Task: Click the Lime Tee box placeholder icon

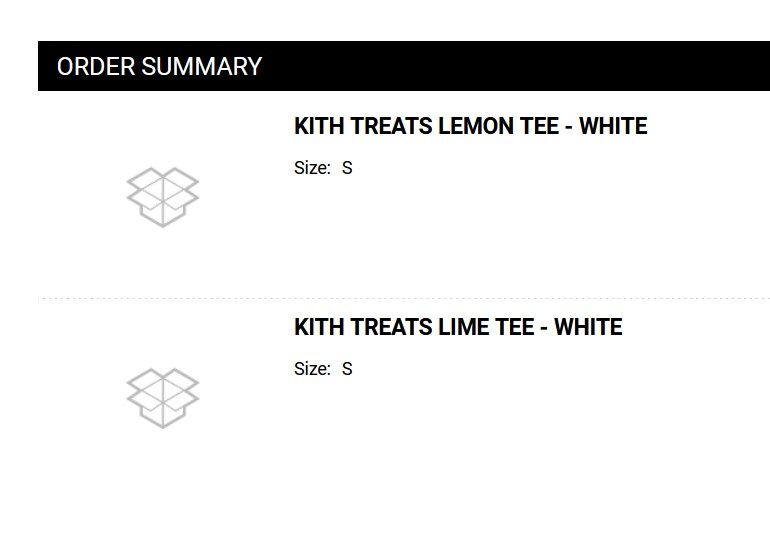Action: tap(162, 398)
